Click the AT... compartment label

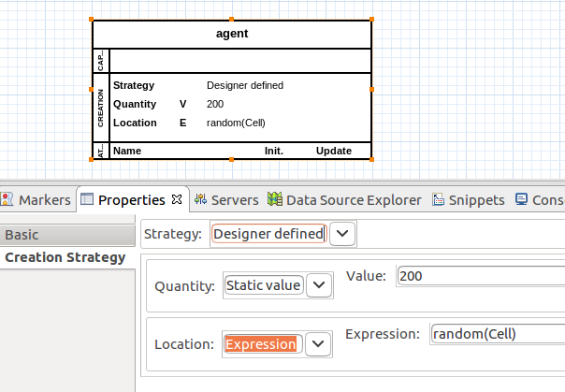[x=100, y=151]
